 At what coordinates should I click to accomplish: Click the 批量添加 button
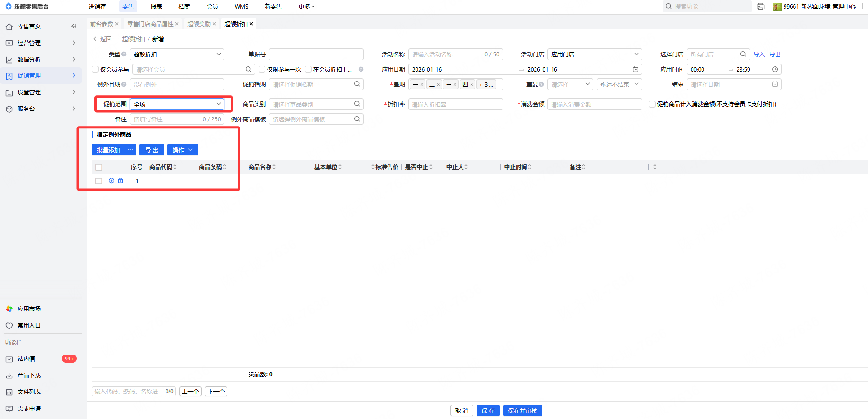109,150
